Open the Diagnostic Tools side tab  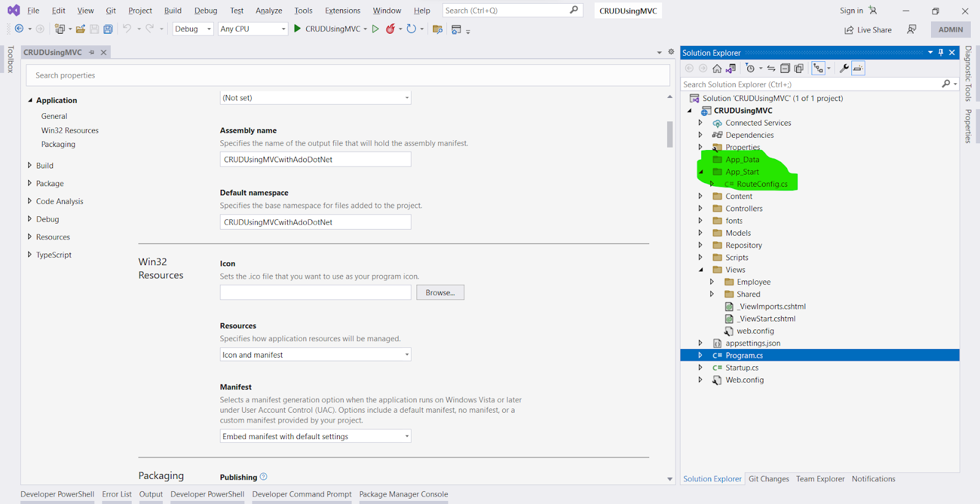pyautogui.click(x=968, y=73)
